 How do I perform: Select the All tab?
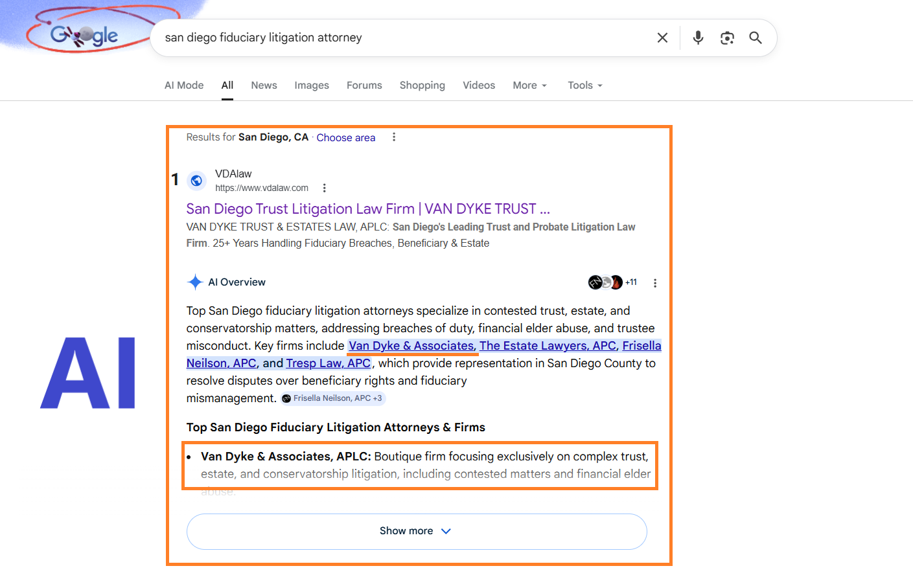(227, 85)
